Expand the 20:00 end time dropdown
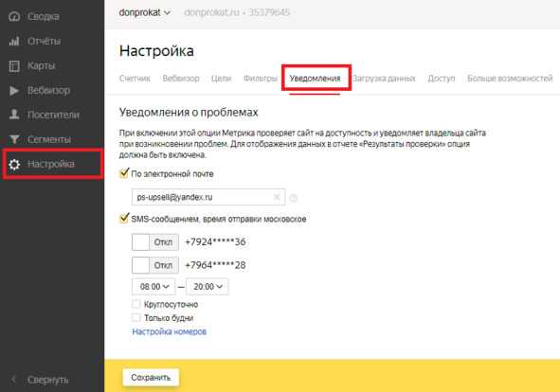The width and height of the screenshot is (560, 392). pyautogui.click(x=208, y=287)
